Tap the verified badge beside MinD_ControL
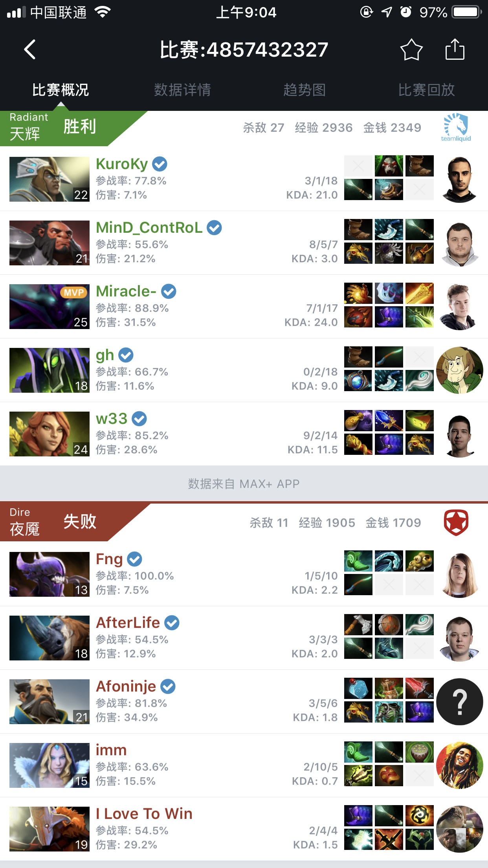 click(x=214, y=228)
